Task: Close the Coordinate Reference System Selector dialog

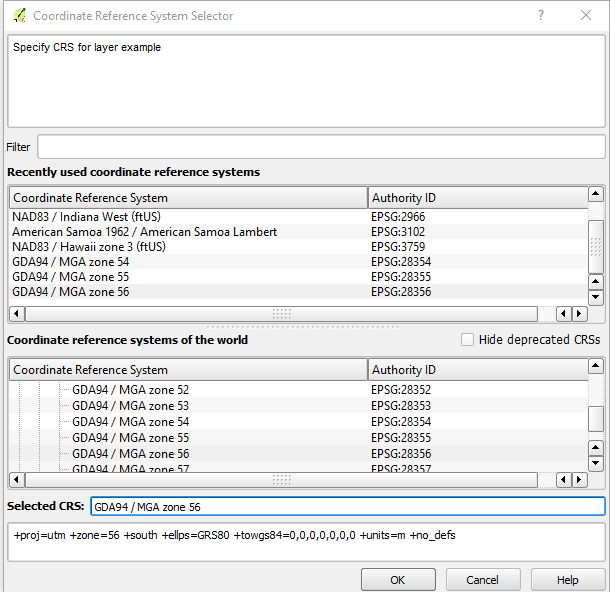Action: pos(585,15)
